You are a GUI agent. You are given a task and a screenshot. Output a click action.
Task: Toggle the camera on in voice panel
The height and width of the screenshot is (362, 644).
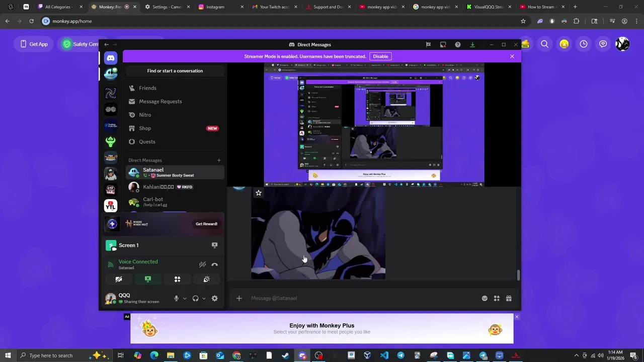click(x=119, y=279)
